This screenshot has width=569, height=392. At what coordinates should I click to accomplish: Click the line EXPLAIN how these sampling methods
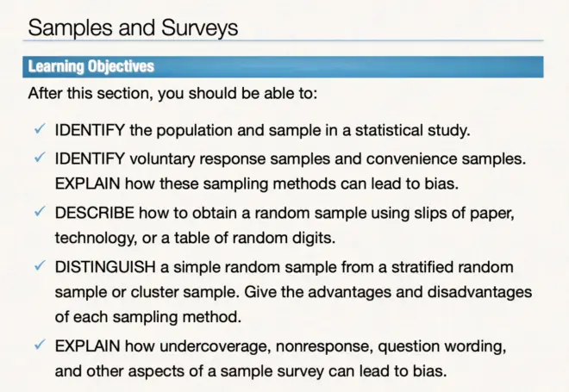coord(257,184)
